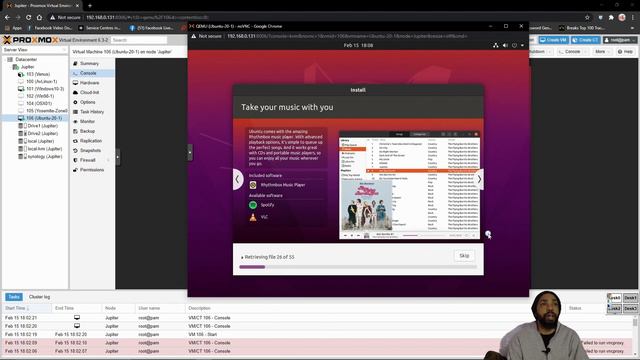Switch to the Cluster log tab
This screenshot has height=360, width=640.
pyautogui.click(x=39, y=297)
